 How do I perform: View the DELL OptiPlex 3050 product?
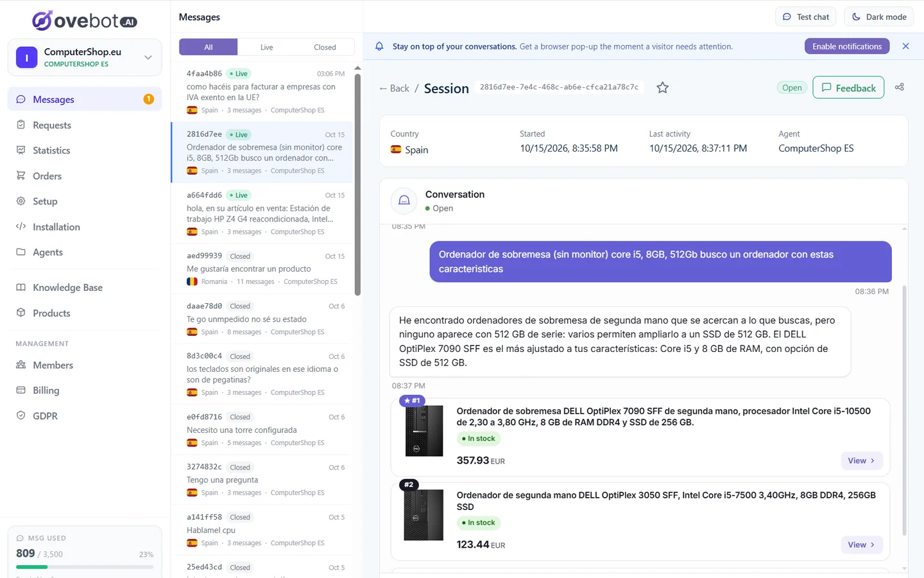(x=862, y=545)
